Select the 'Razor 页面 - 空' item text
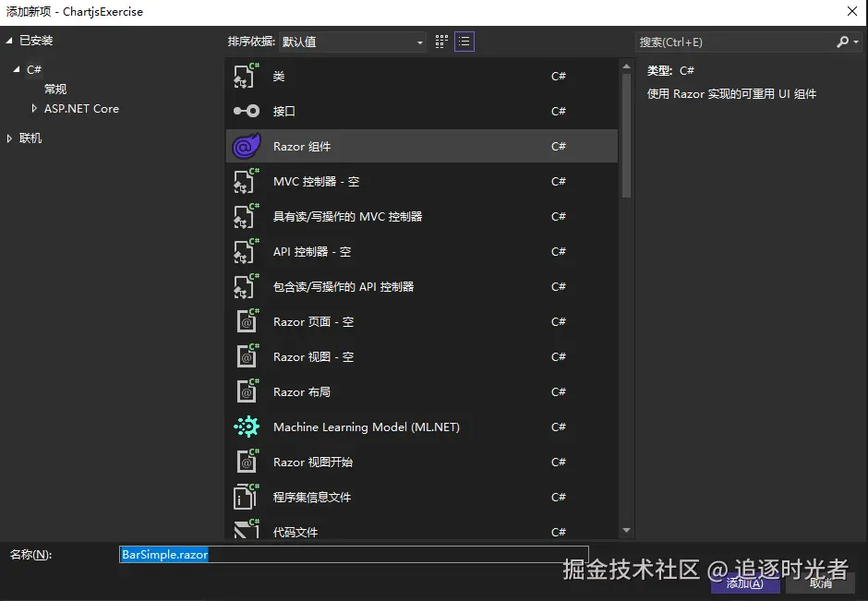 coord(313,322)
